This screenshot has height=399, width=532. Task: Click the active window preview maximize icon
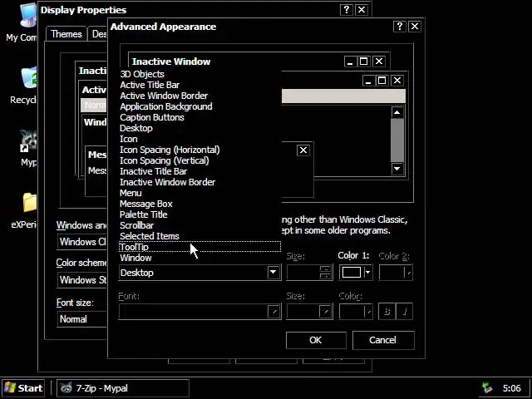(x=382, y=81)
